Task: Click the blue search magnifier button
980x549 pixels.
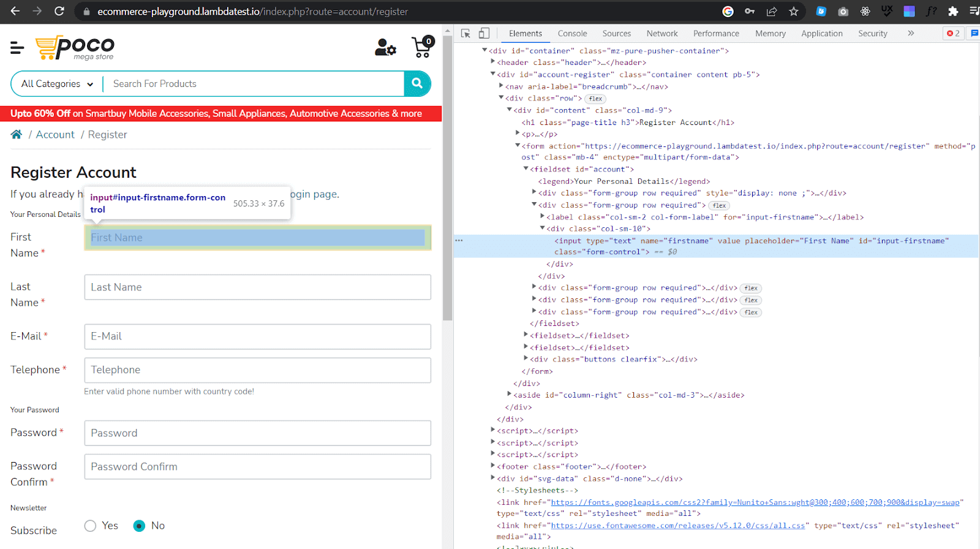Action: (417, 83)
